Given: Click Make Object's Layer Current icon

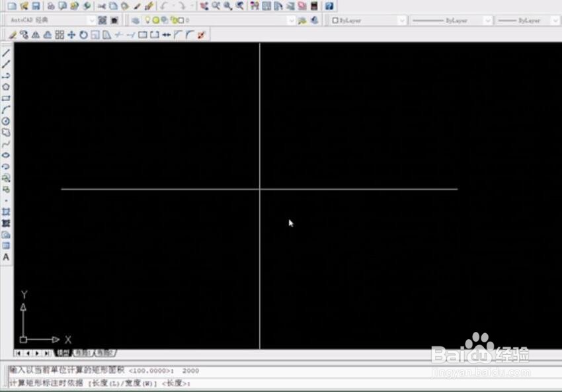Looking at the screenshot, I should click(302, 20).
